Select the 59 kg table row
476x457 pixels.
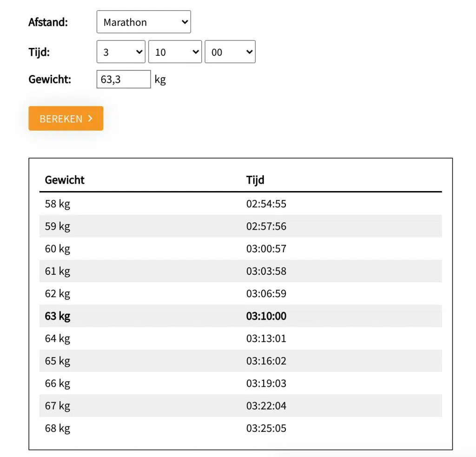pos(240,226)
